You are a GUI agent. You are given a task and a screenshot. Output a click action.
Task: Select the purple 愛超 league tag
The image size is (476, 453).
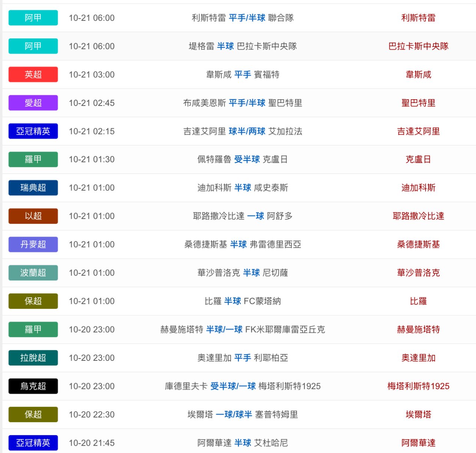tap(33, 103)
